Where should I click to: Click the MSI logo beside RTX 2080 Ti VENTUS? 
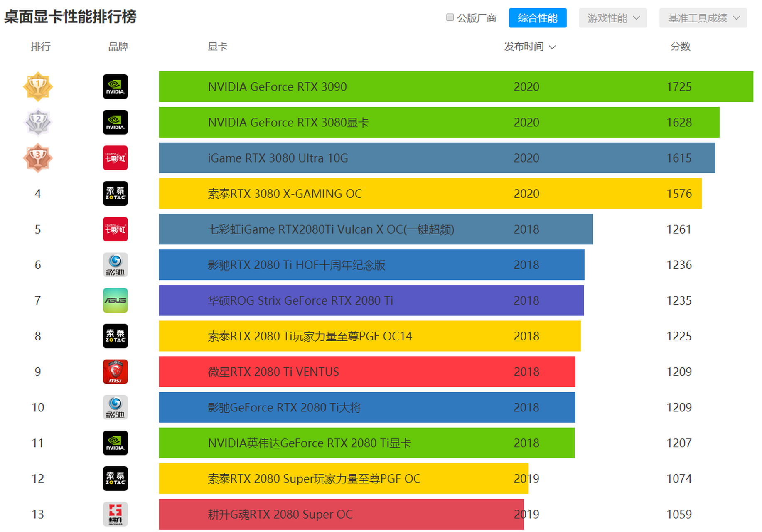(x=115, y=372)
